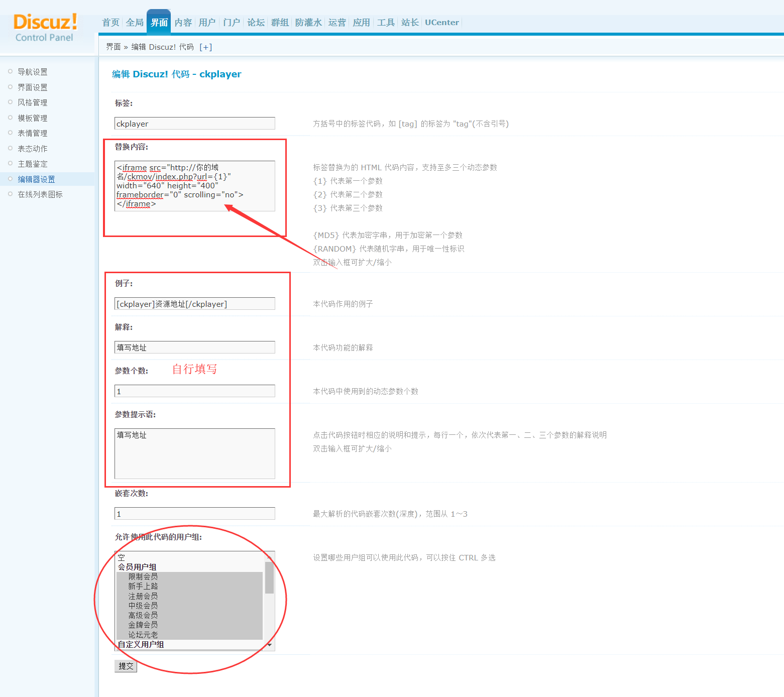The image size is (784, 697).
Task: Go to 编辑器设置 in sidebar
Action: 36,179
